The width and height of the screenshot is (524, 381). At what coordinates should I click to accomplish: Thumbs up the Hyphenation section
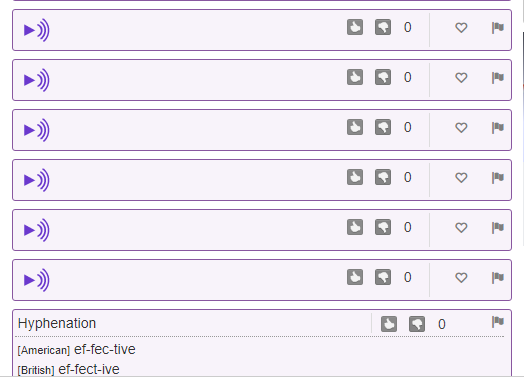coord(389,324)
